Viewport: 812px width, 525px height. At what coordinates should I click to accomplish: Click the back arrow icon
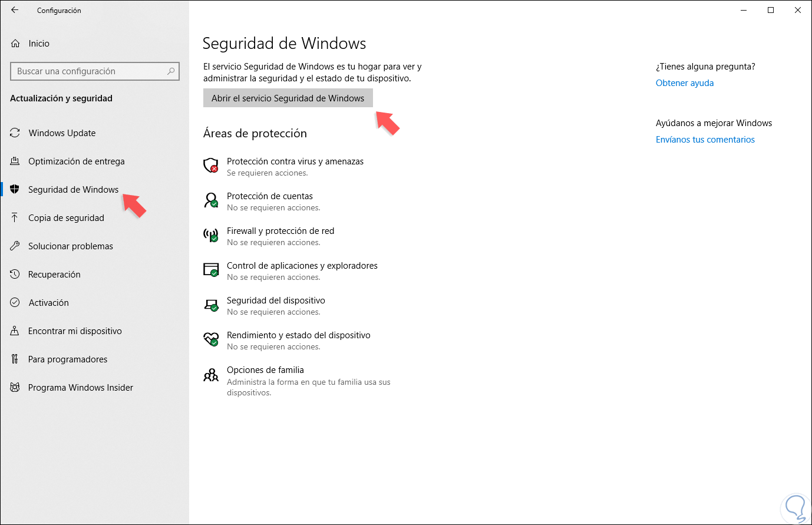15,10
